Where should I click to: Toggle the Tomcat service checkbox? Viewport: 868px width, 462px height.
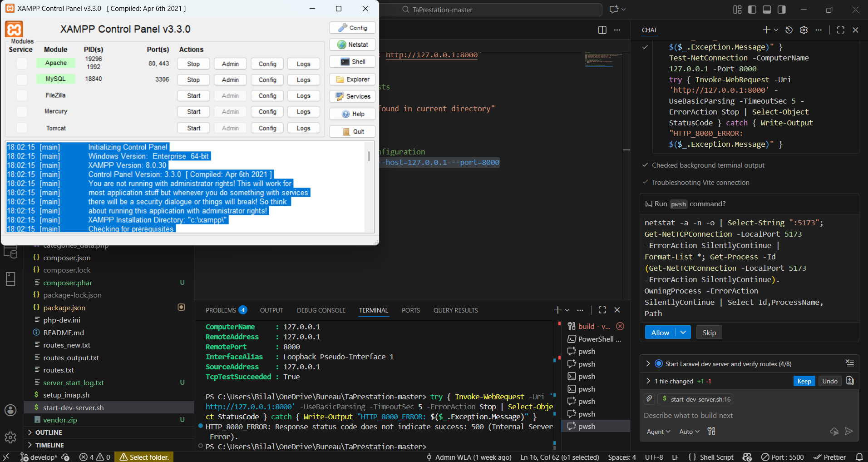[x=22, y=128]
